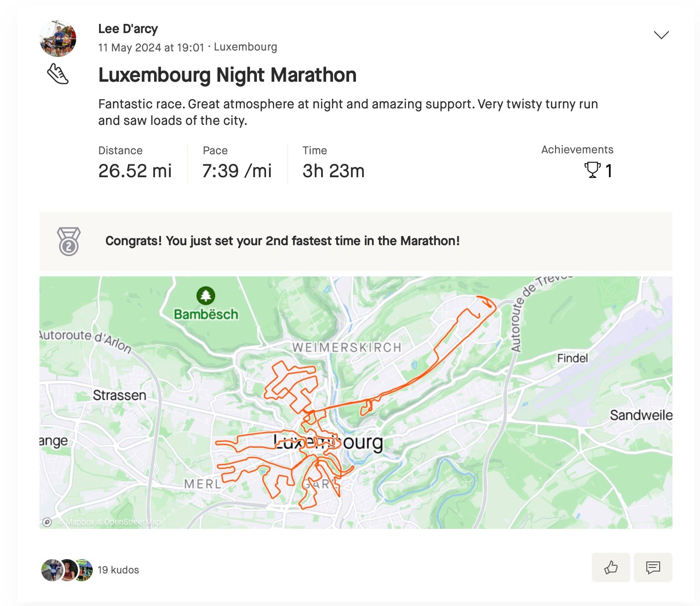Click the 2nd fastest Marathon congrats banner
The width and height of the screenshot is (700, 606).
tap(356, 241)
